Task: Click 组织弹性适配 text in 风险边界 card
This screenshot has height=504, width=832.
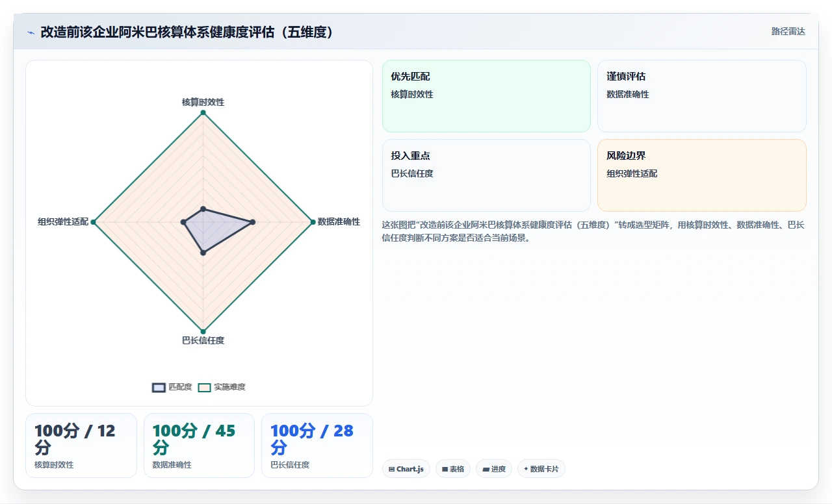Action: (x=632, y=173)
